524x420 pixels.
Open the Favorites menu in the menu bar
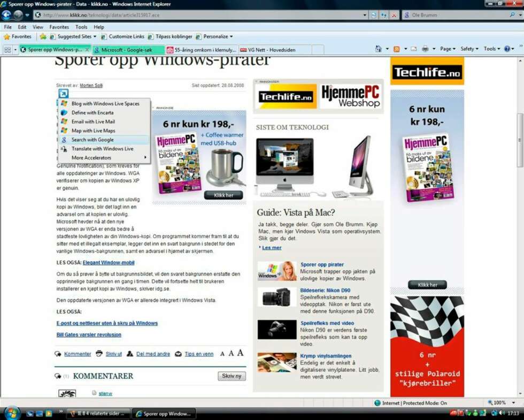click(59, 27)
